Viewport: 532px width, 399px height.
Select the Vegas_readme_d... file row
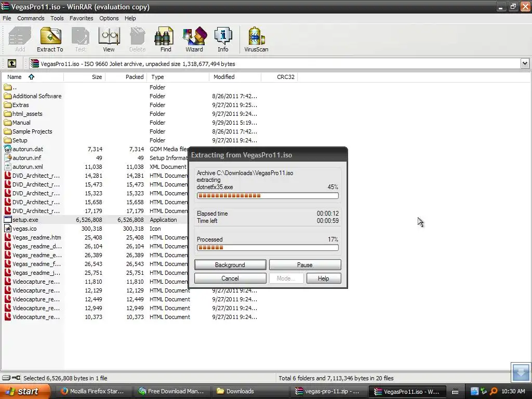point(33,246)
